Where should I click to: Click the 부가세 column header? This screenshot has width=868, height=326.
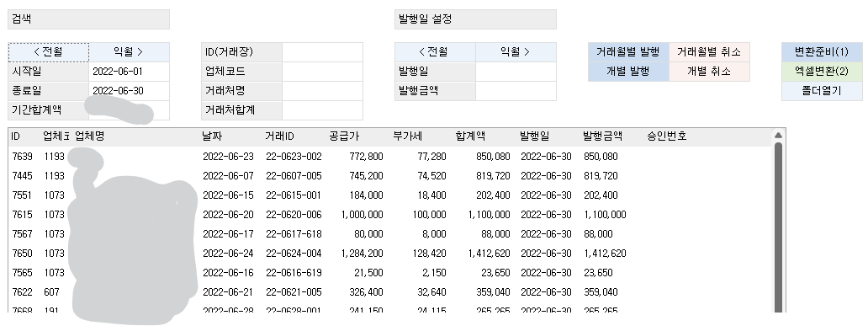[x=407, y=136]
